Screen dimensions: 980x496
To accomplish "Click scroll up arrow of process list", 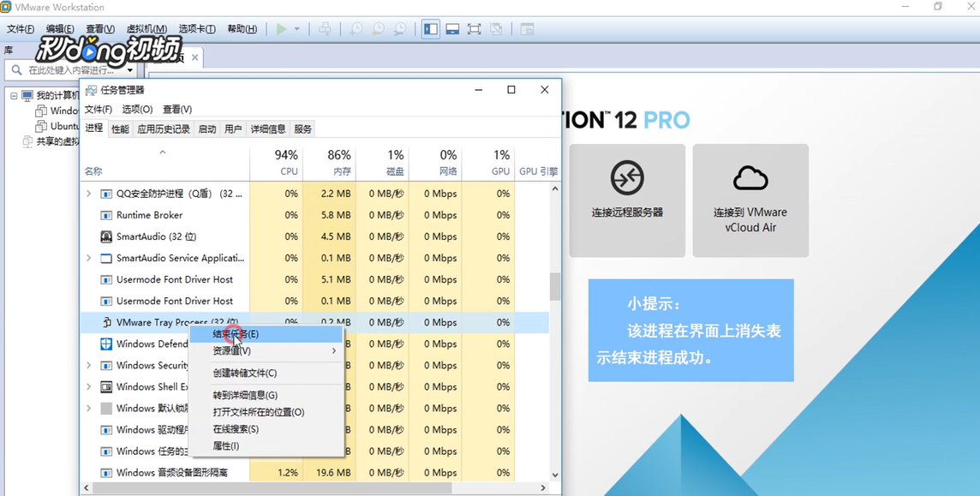I will point(555,188).
